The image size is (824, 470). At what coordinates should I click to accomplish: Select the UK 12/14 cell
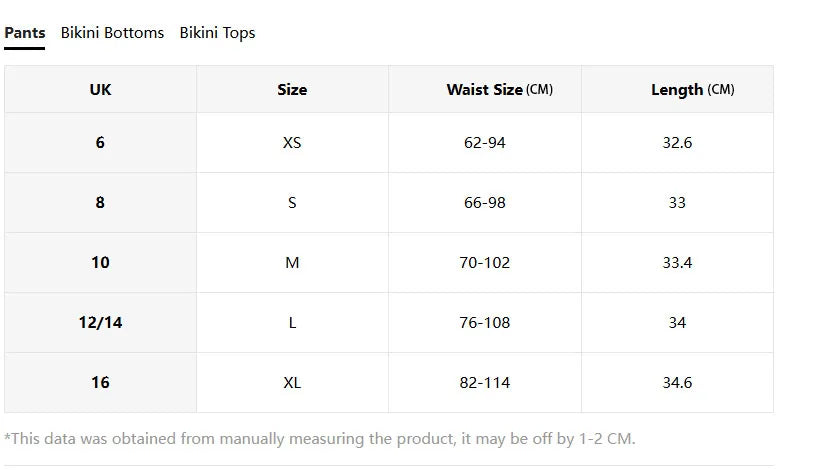tap(100, 322)
